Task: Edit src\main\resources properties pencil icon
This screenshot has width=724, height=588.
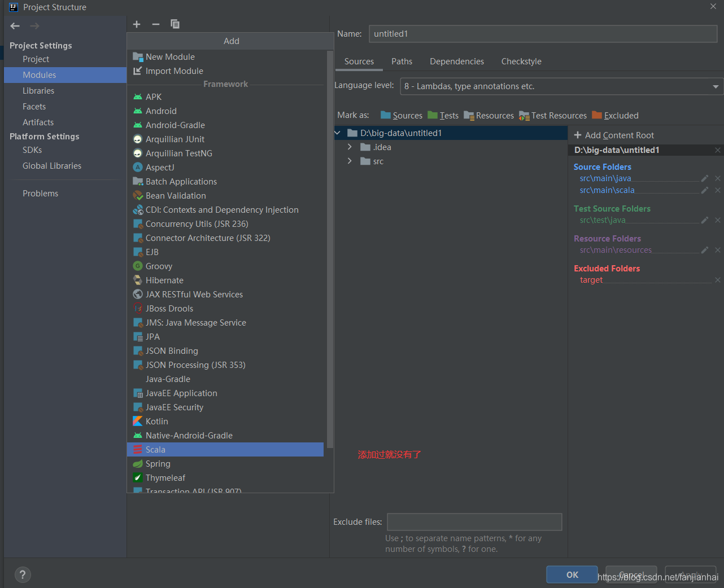Action: pyautogui.click(x=705, y=250)
